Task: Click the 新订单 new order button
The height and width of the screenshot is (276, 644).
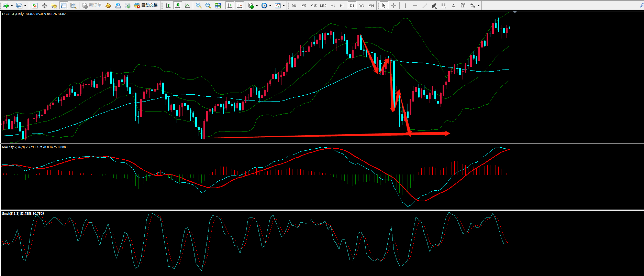Action: [92, 6]
